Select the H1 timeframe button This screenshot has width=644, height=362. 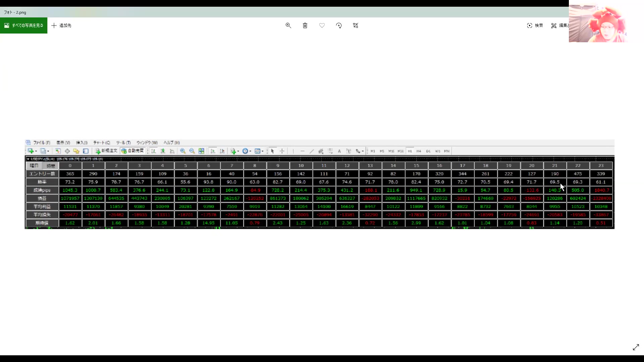[410, 151]
